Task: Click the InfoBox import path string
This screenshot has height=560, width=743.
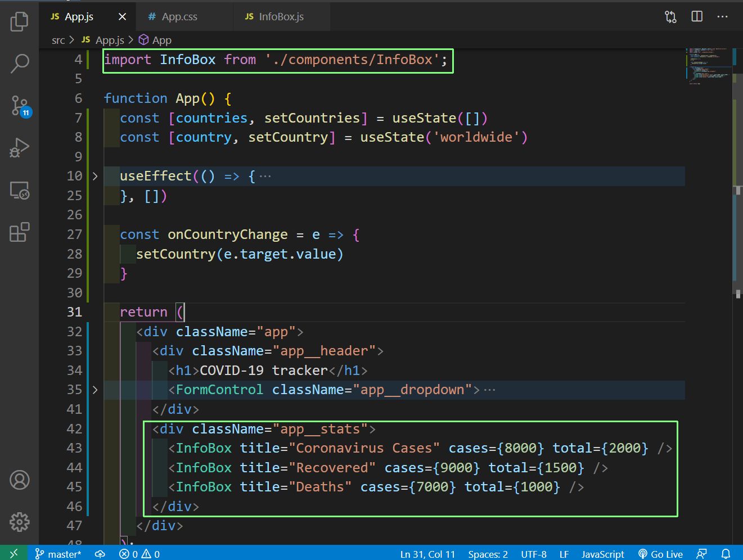Action: click(352, 60)
